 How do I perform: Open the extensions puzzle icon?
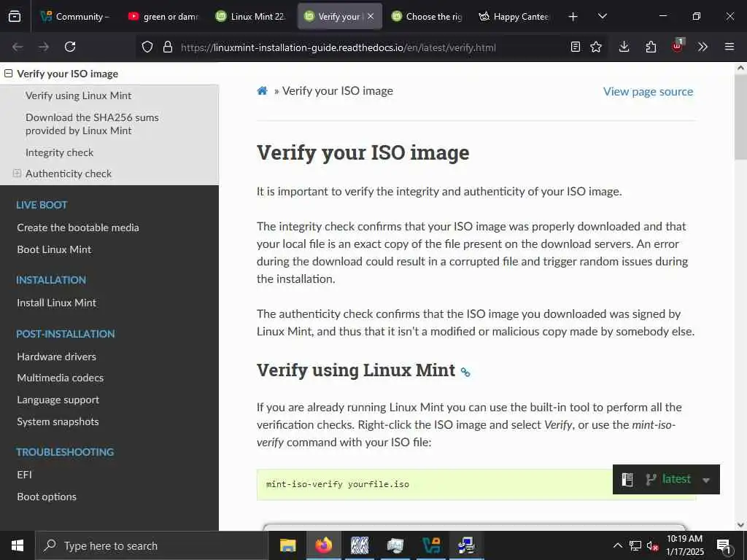(x=651, y=47)
